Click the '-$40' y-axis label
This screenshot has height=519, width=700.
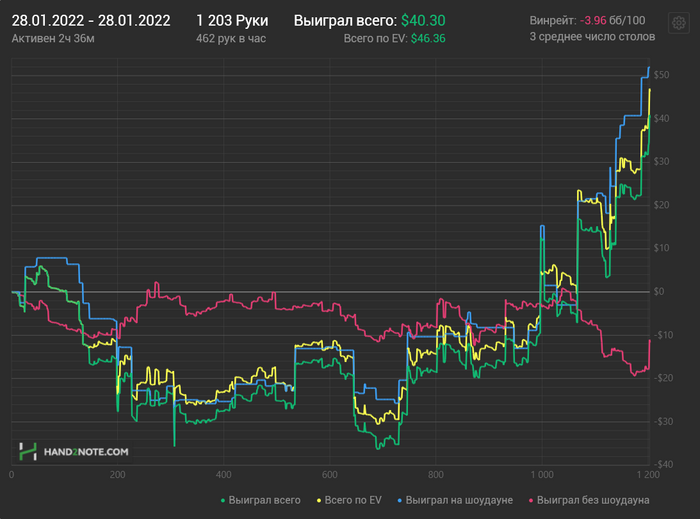pyautogui.click(x=662, y=465)
